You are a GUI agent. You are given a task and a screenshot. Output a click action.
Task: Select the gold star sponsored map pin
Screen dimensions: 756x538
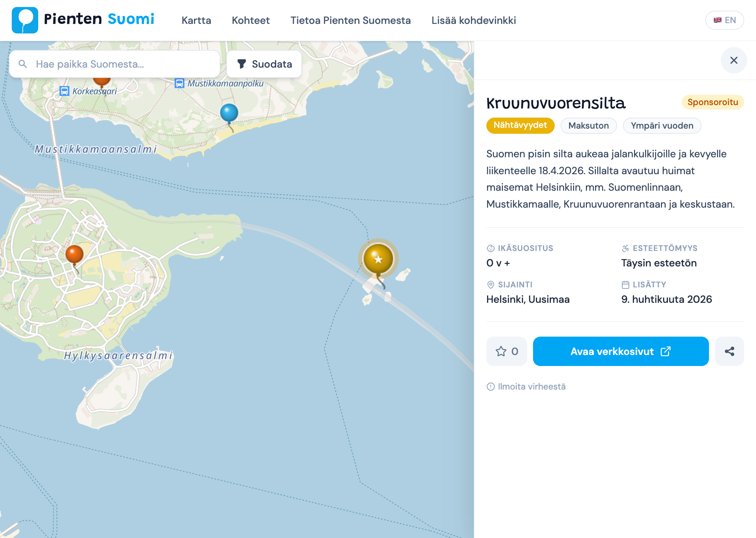(x=378, y=259)
